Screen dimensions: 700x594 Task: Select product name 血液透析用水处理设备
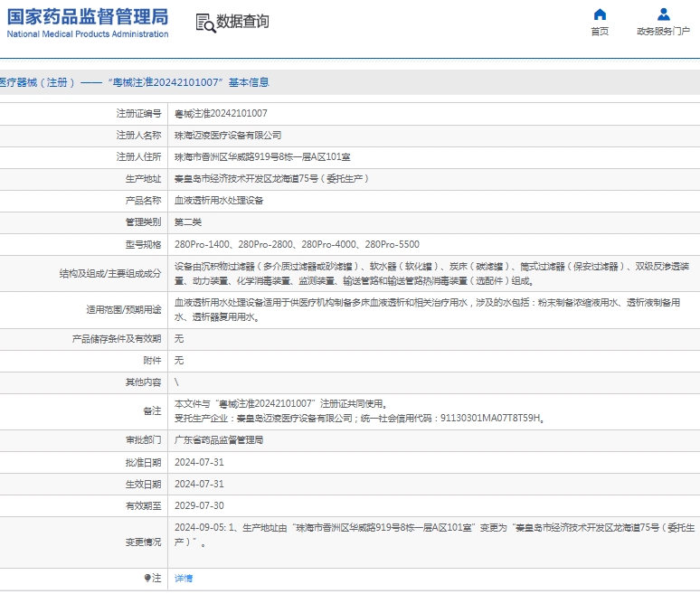tap(219, 201)
